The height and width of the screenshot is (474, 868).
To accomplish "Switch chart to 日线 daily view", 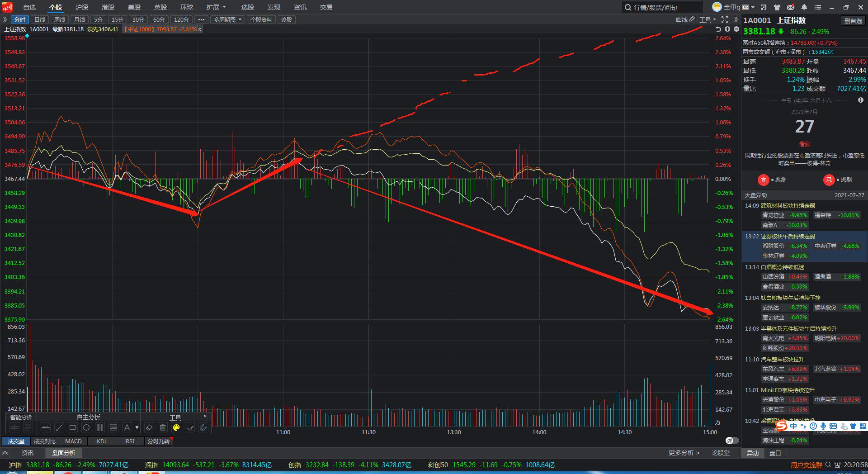I will (40, 19).
